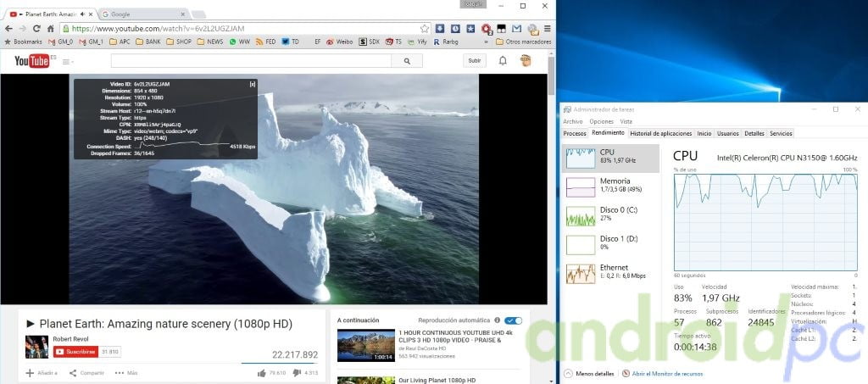Open the YouTube notifications bell
Image resolution: width=868 pixels, height=384 pixels.
(x=503, y=61)
